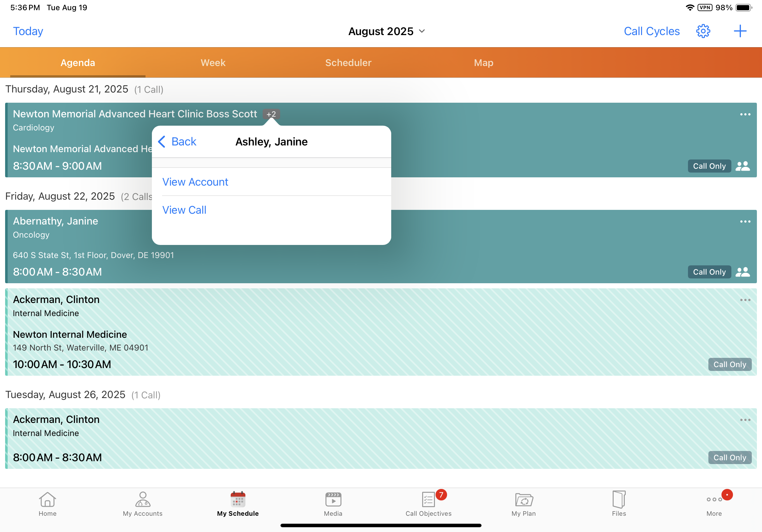
Task: Select View Call in popover
Action: click(184, 210)
